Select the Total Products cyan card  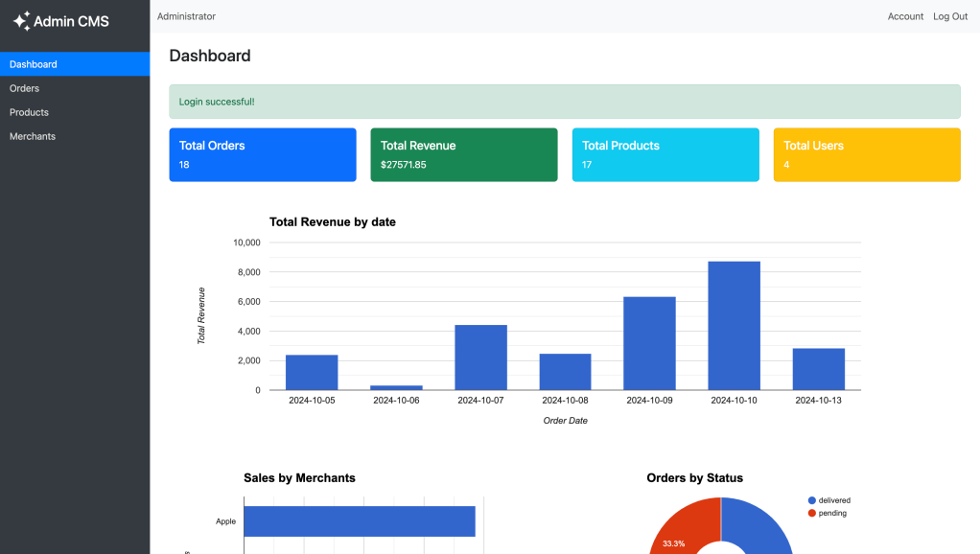(x=665, y=154)
